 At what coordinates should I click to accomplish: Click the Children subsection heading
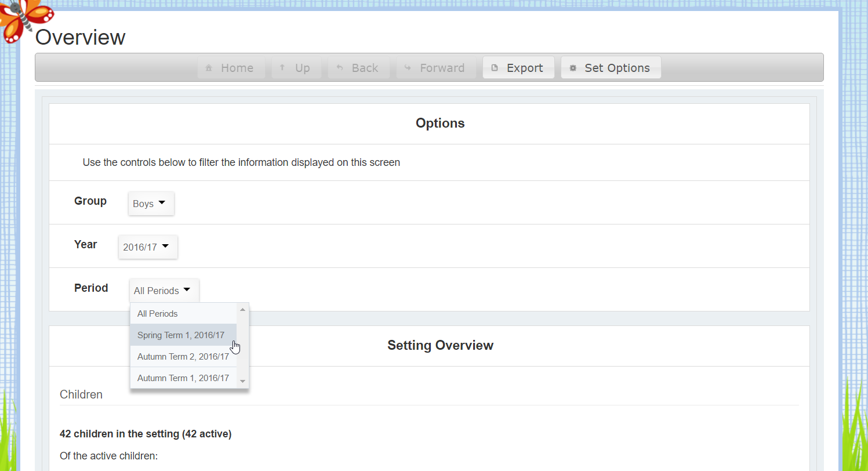81,394
